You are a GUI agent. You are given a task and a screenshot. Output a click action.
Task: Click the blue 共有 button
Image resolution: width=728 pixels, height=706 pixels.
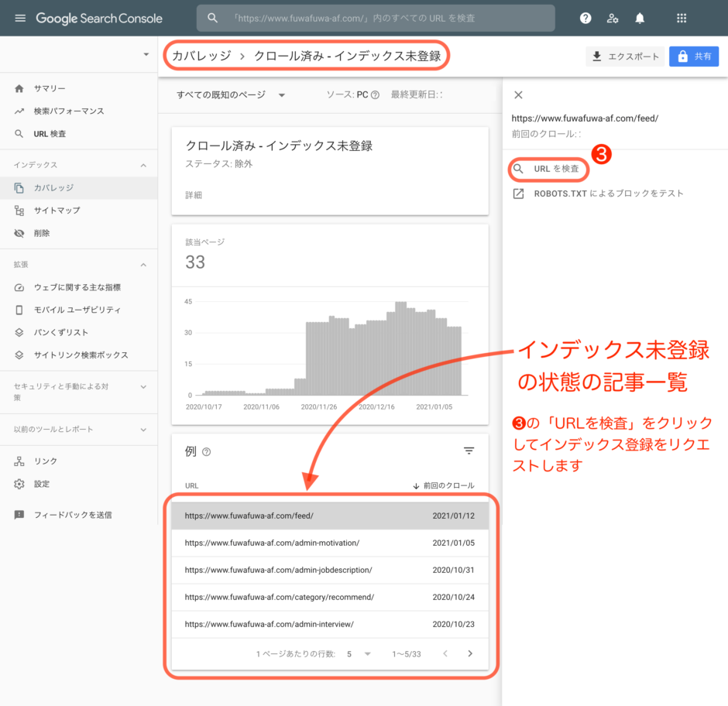point(694,57)
